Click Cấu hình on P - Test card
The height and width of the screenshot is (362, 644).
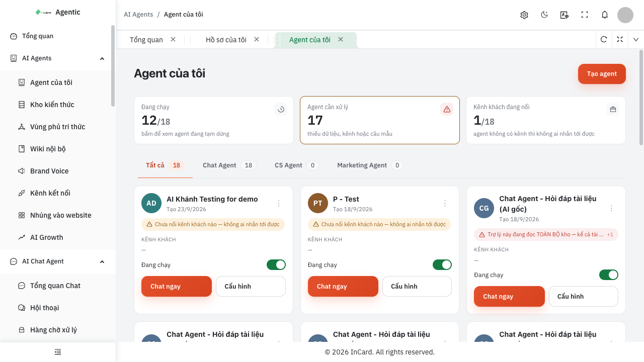[417, 286]
